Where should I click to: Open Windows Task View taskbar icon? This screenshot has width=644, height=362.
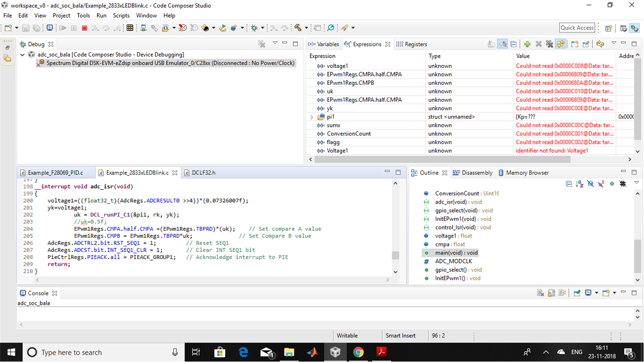(196, 352)
